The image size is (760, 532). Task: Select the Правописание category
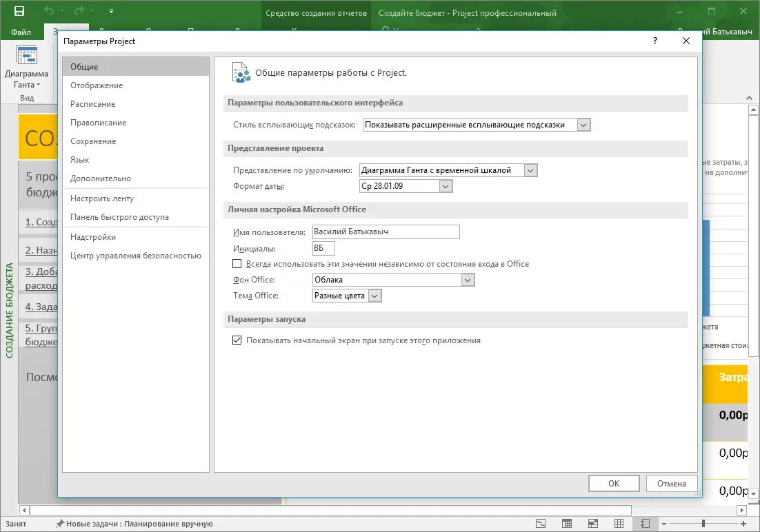pyautogui.click(x=136, y=123)
